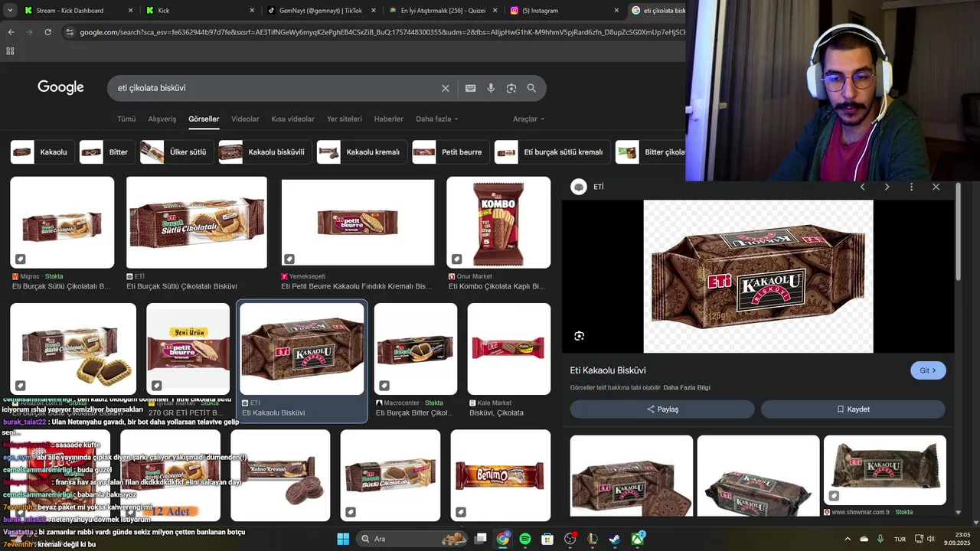Switch to Instagram browser tab
The height and width of the screenshot is (551, 980).
click(x=565, y=11)
